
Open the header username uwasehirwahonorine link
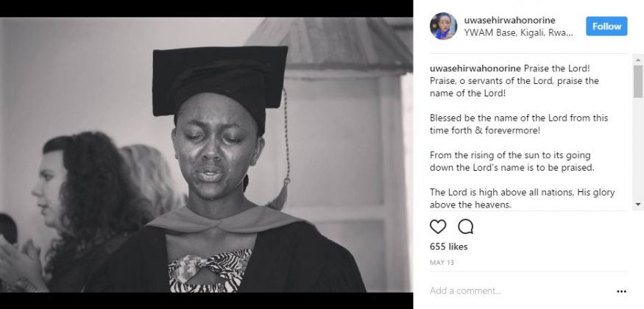point(509,20)
